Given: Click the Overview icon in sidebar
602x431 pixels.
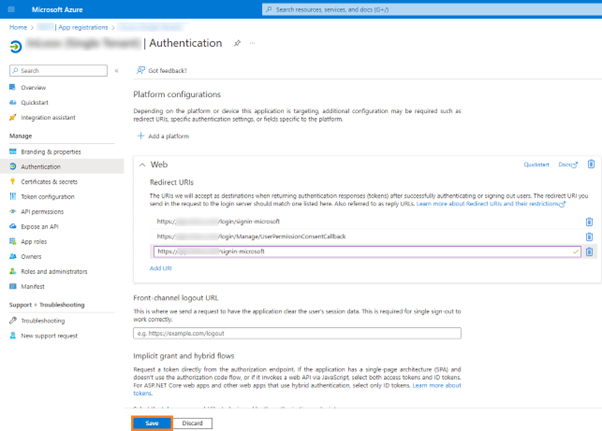Looking at the screenshot, I should point(13,87).
